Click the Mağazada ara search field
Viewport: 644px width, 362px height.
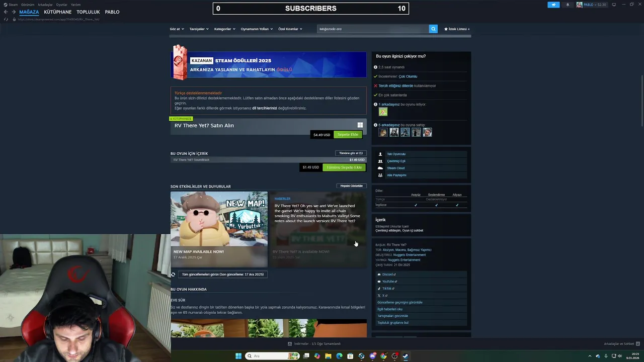(x=373, y=29)
